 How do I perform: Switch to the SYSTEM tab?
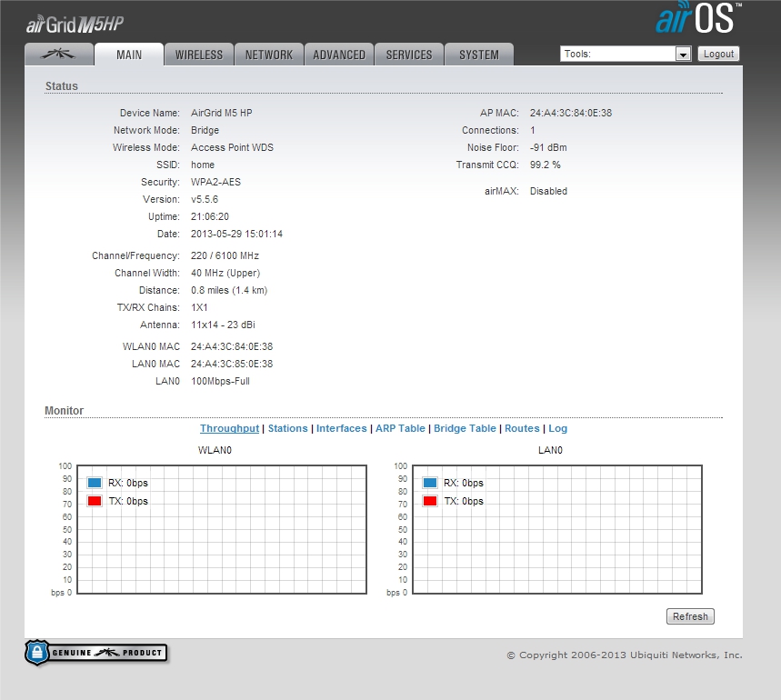[479, 55]
